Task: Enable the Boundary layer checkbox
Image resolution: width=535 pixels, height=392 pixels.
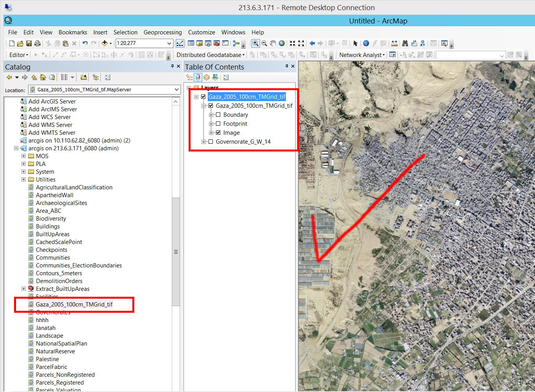Action: click(x=218, y=115)
